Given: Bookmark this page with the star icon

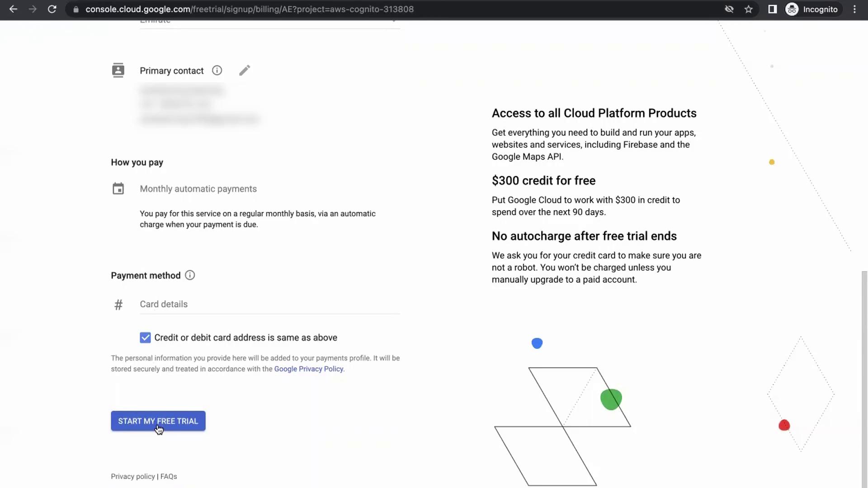Looking at the screenshot, I should pos(749,9).
